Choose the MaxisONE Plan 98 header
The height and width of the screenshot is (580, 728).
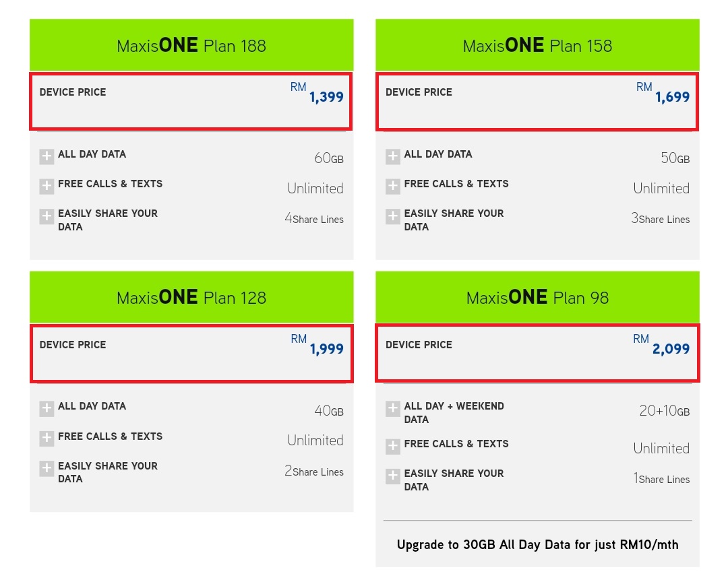point(537,297)
